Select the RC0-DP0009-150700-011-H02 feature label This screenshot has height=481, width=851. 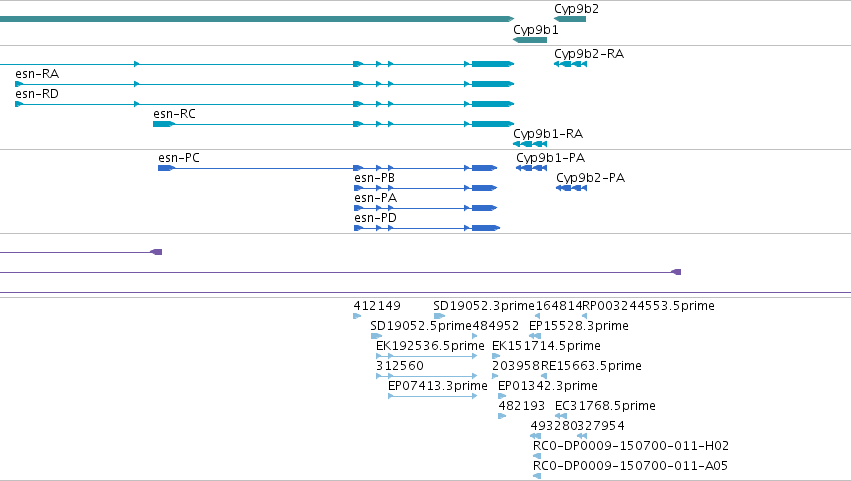pos(631,446)
